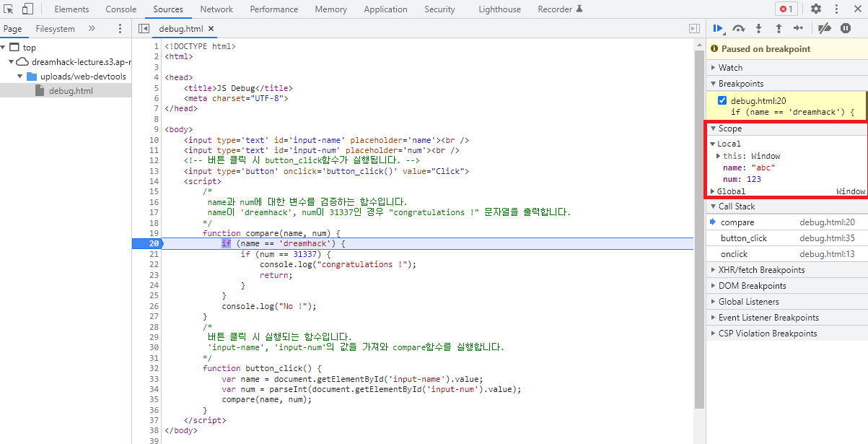868x444 pixels.
Task: Switch to Filesystem navigator tab
Action: (x=55, y=29)
